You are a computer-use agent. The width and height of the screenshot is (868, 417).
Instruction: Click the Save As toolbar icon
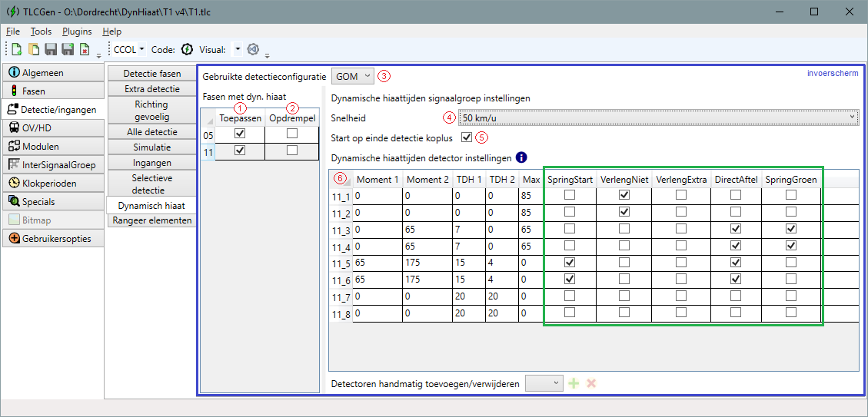[x=68, y=50]
